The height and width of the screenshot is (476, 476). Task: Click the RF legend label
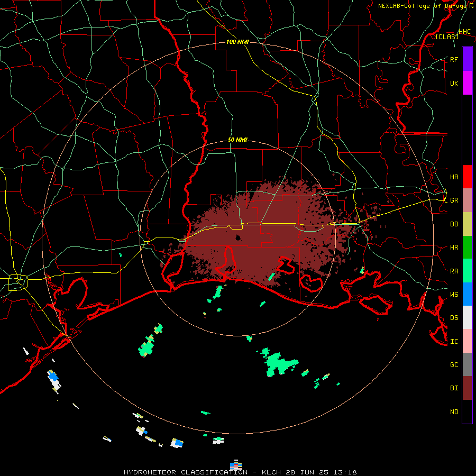tap(454, 59)
